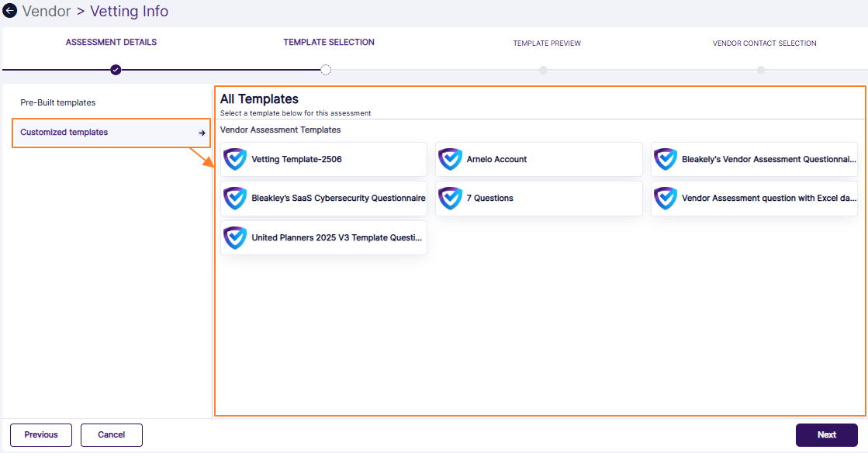The width and height of the screenshot is (868, 453).
Task: Click the back arrow icon beside Vendor
Action: [x=10, y=12]
